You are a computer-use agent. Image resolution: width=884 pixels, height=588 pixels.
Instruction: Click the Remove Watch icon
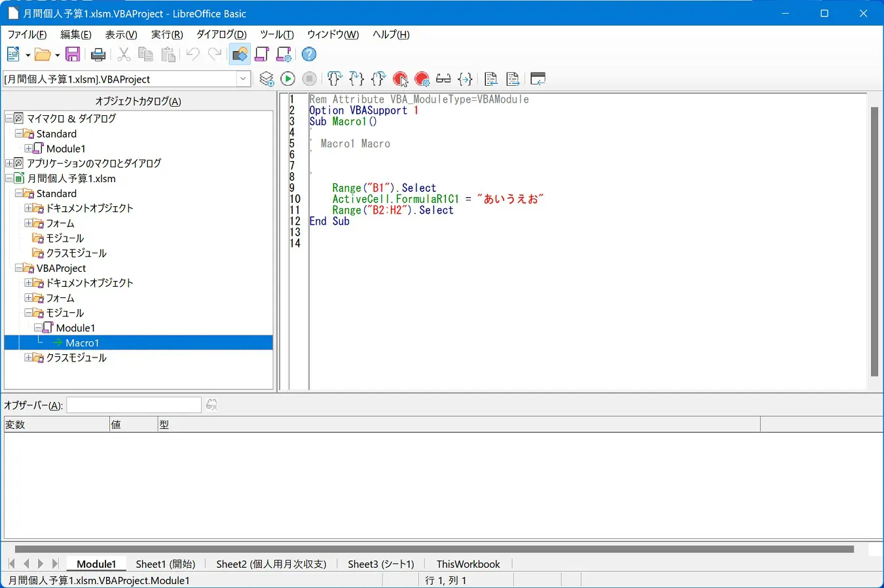point(212,405)
